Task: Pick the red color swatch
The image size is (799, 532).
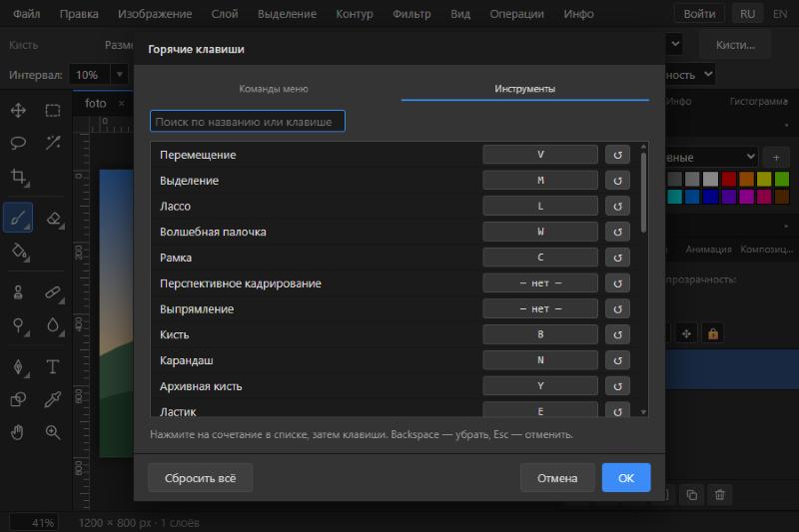Action: [x=729, y=180]
